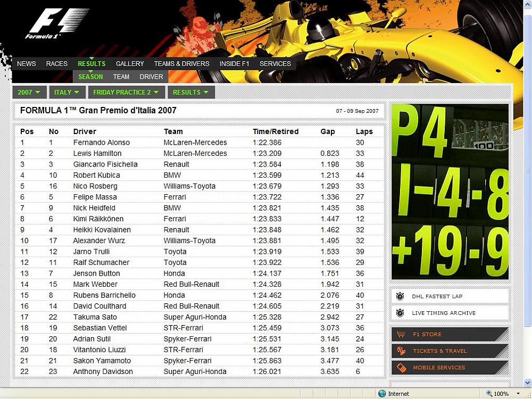Open the Inside F1 menu
This screenshot has width=532, height=399.
(x=234, y=64)
